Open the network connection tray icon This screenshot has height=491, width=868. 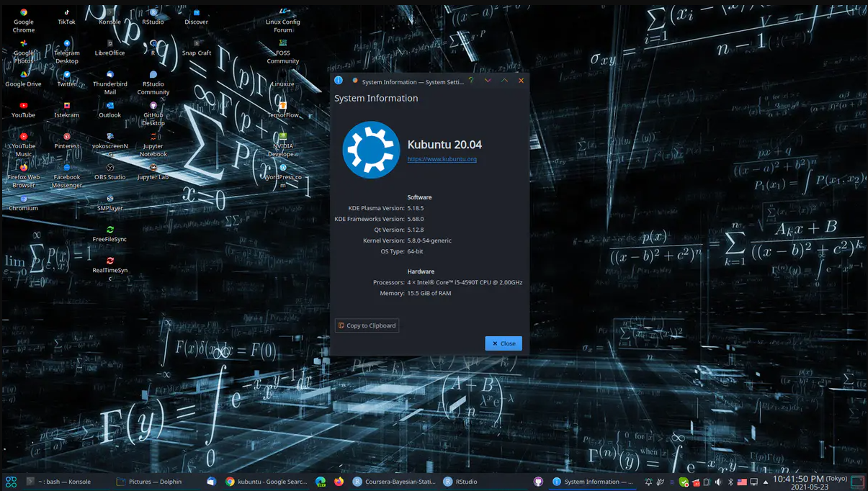point(753,482)
